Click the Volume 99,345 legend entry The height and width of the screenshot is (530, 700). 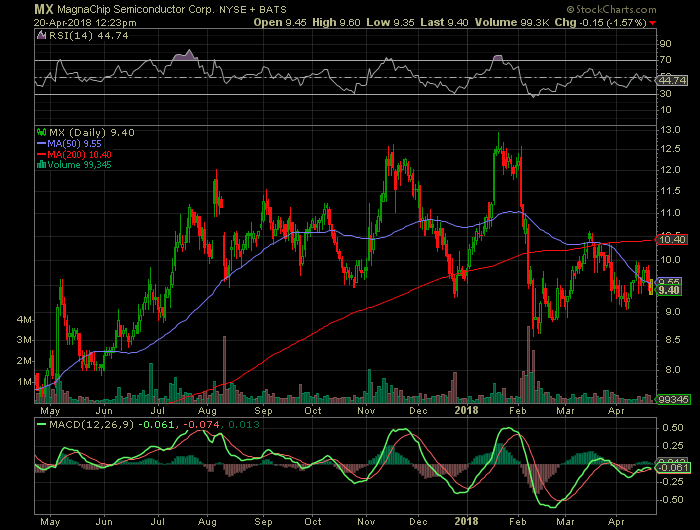(79, 165)
